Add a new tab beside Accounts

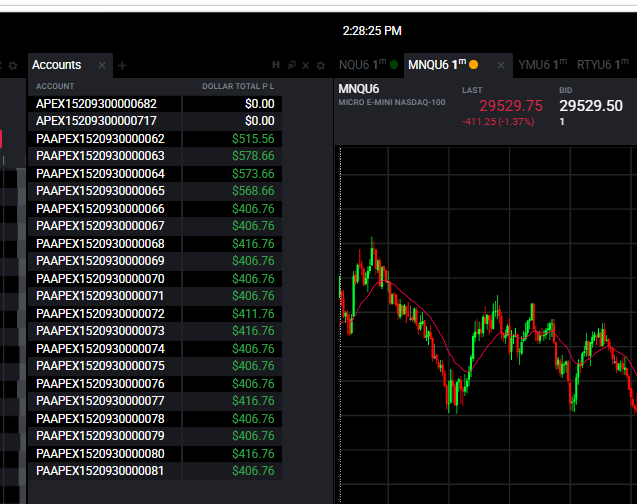pyautogui.click(x=122, y=65)
